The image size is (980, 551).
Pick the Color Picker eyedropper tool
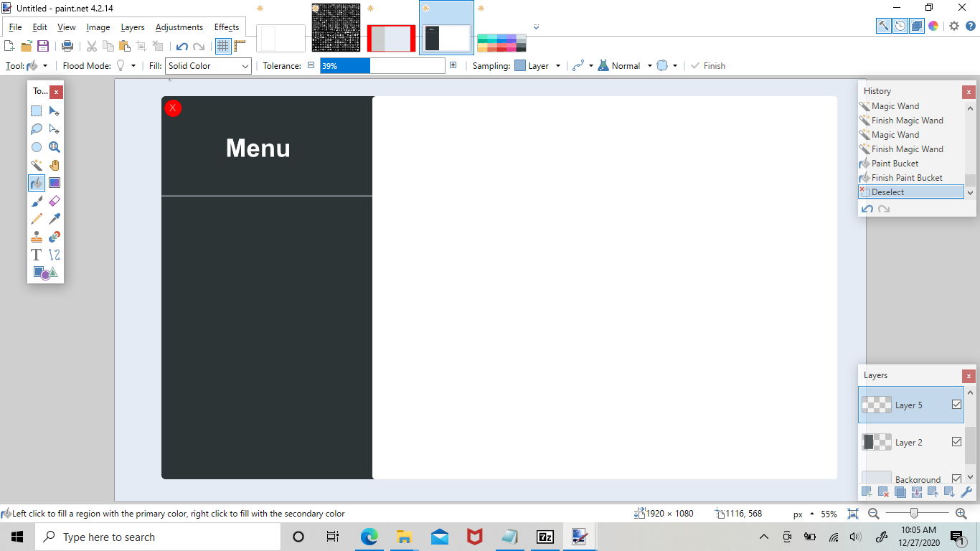tap(55, 219)
